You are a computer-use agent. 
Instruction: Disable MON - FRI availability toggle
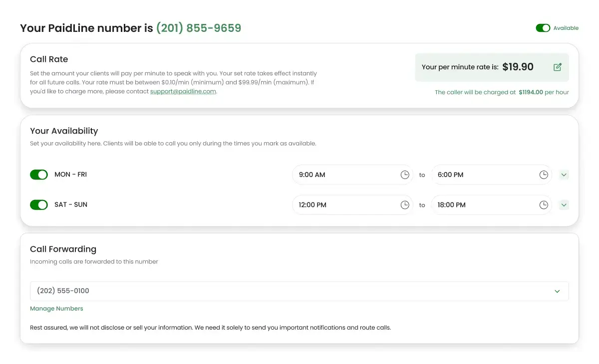[x=39, y=175]
